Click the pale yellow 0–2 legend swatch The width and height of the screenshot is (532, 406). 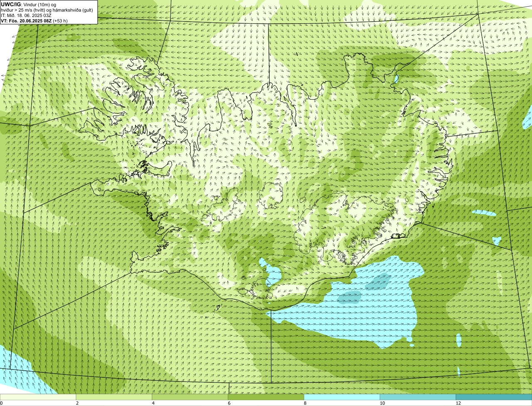38,397
